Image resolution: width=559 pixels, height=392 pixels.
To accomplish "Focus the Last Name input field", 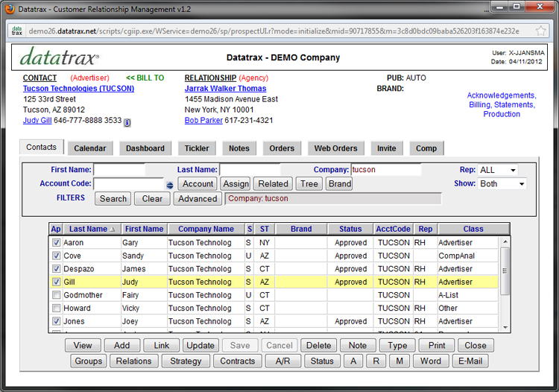I will coord(250,170).
